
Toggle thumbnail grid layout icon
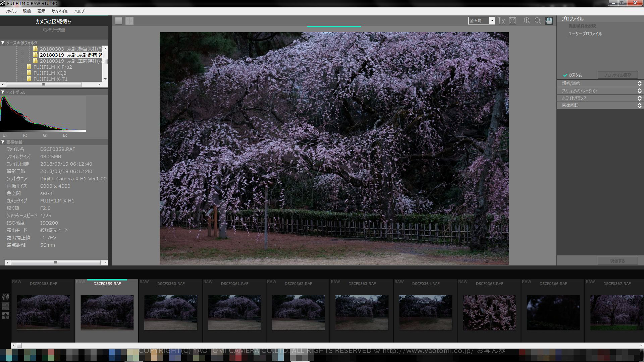(x=6, y=306)
